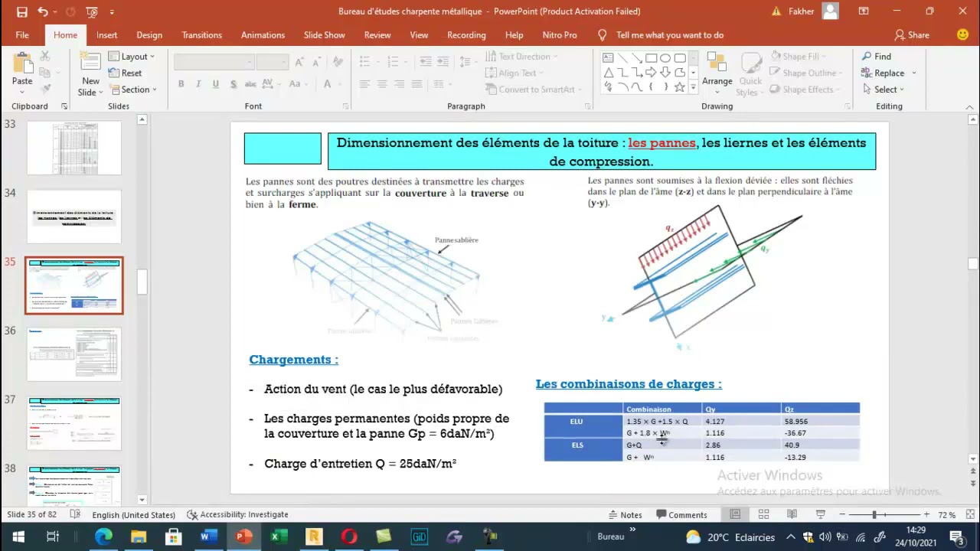Select slide 36 thumbnail
The width and height of the screenshot is (980, 551).
click(x=74, y=354)
